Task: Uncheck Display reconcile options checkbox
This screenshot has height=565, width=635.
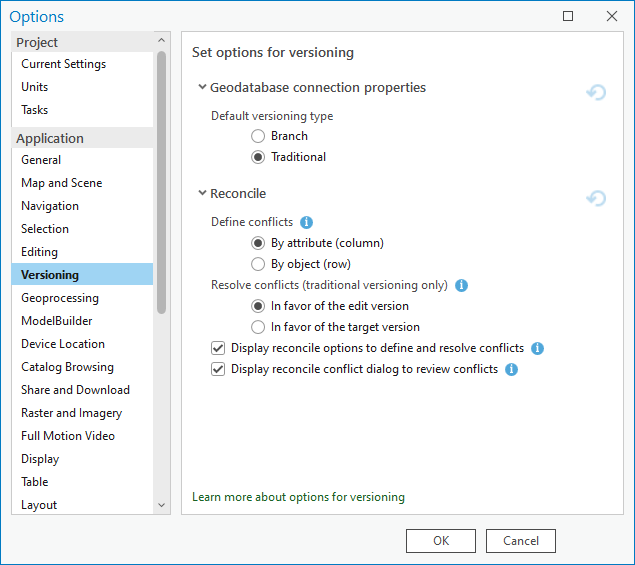Action: coord(218,348)
